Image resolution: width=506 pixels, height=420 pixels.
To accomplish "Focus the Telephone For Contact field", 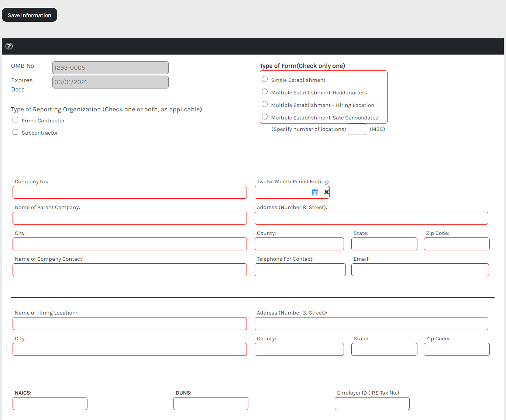I will (x=300, y=270).
